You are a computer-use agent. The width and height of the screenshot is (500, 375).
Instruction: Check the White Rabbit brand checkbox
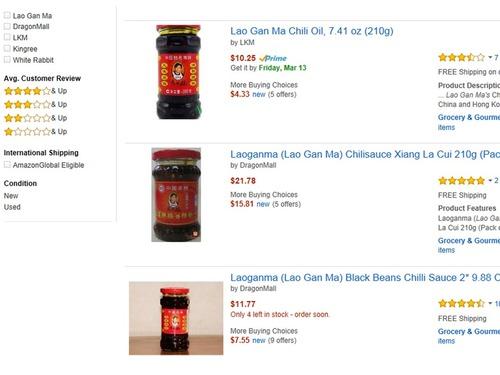pyautogui.click(x=7, y=60)
